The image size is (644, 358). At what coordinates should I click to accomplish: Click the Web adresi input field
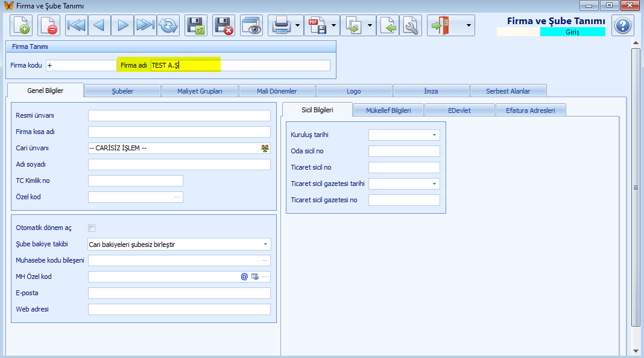[x=179, y=310]
